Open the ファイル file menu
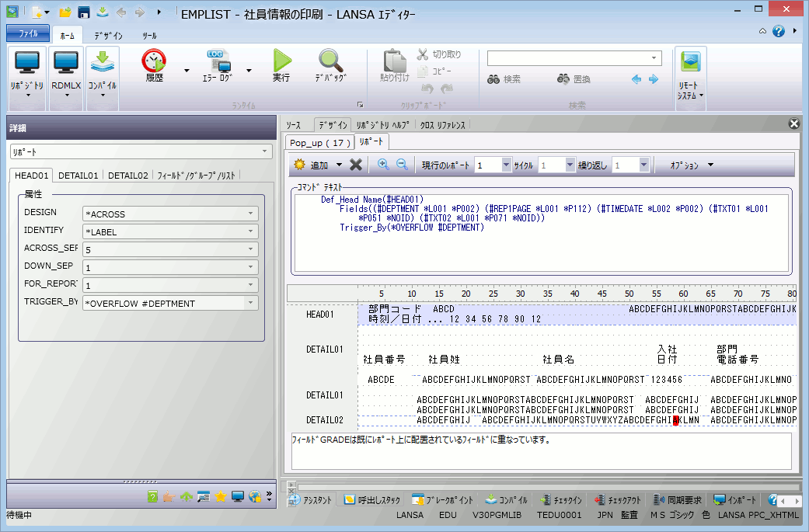Viewport: 809px width, 532px height. point(28,33)
